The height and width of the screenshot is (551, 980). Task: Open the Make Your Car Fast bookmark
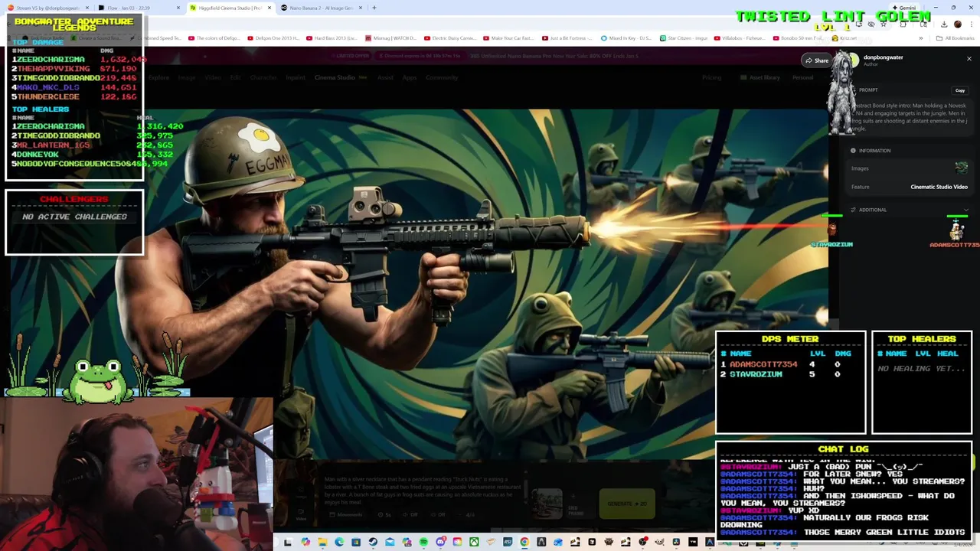coord(508,37)
